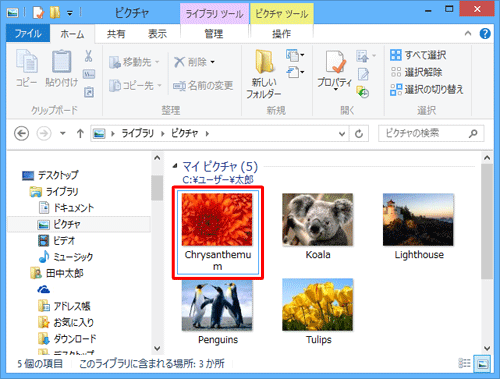Switch to large icons view in status bar
This screenshot has height=379, width=500.
[x=482, y=364]
